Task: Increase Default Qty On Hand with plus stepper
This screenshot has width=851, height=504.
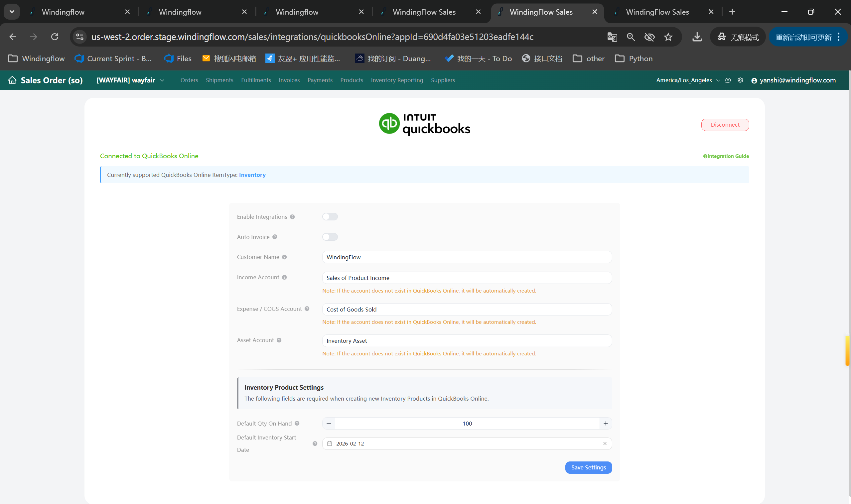Action: click(605, 423)
